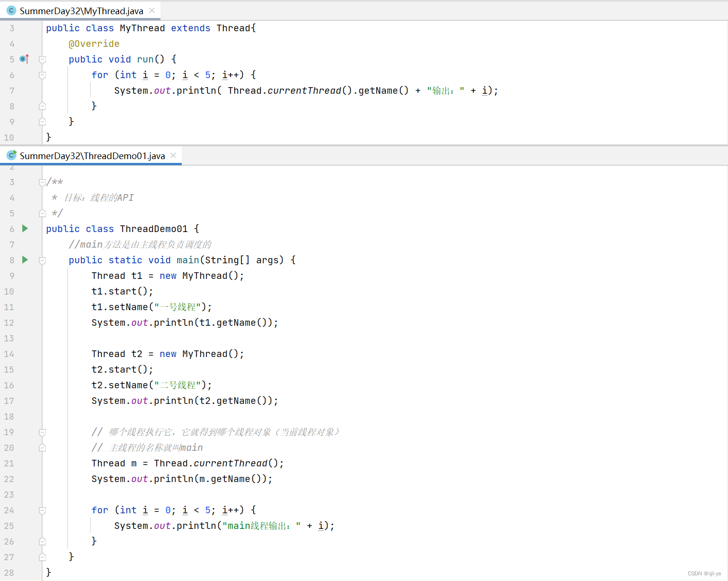
Task: Close the MyThread.java tab
Action: point(152,10)
